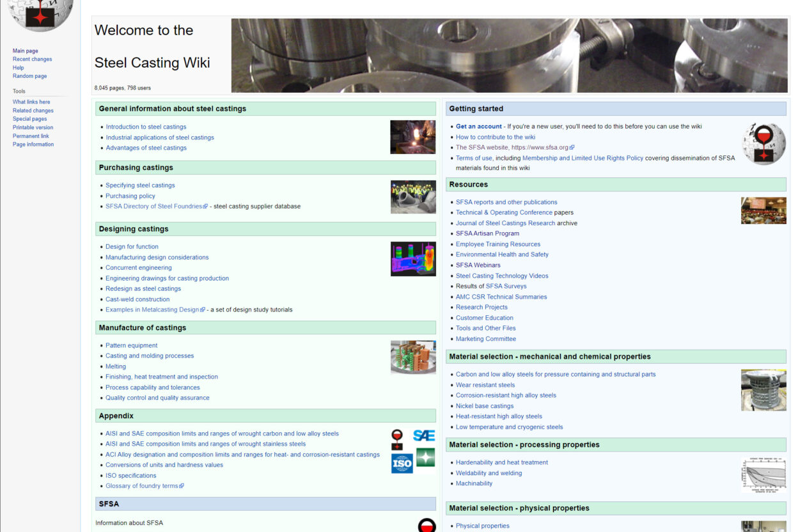The height and width of the screenshot is (532, 798).
Task: Open SFSA Directory of Steel Foundries link
Action: point(153,207)
